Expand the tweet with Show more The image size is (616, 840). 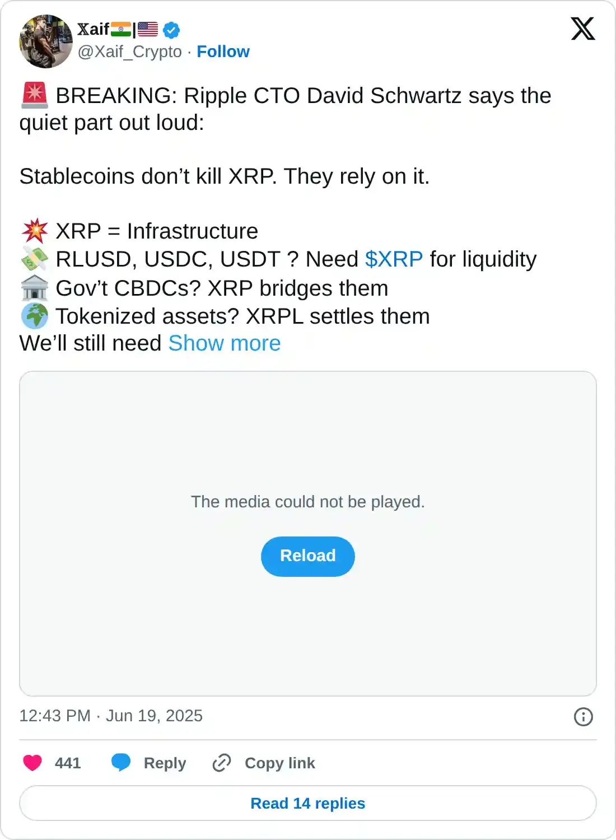(225, 343)
